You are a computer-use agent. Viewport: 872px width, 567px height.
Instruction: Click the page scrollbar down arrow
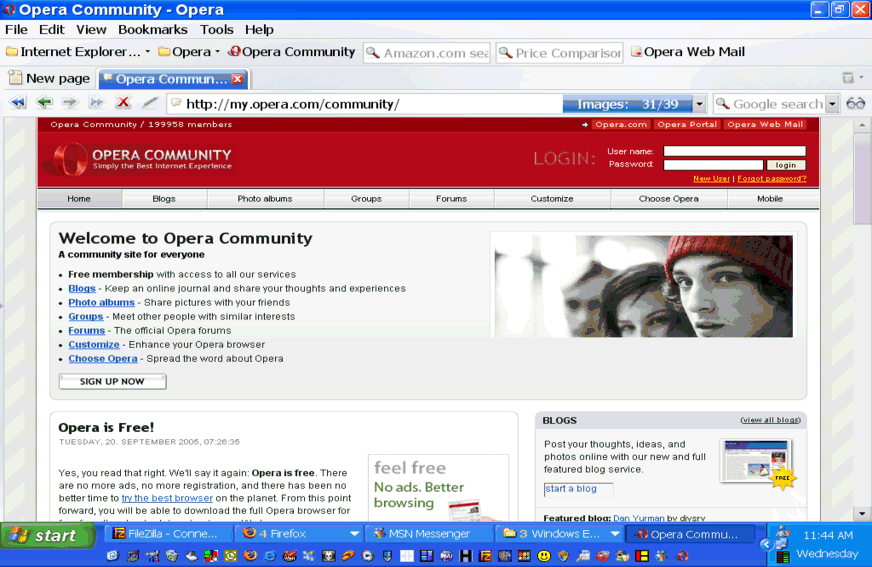[x=862, y=514]
